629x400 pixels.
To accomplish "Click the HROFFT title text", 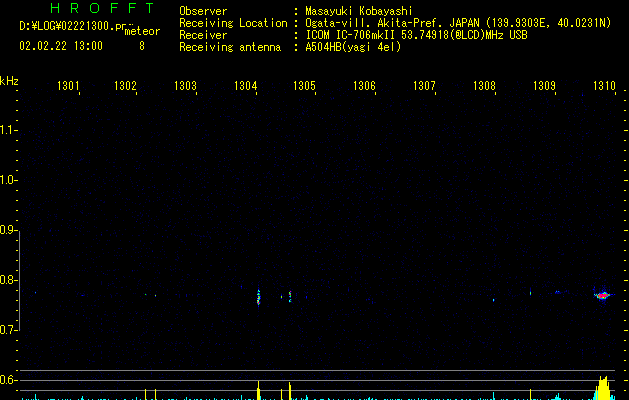I will pyautogui.click(x=102, y=8).
